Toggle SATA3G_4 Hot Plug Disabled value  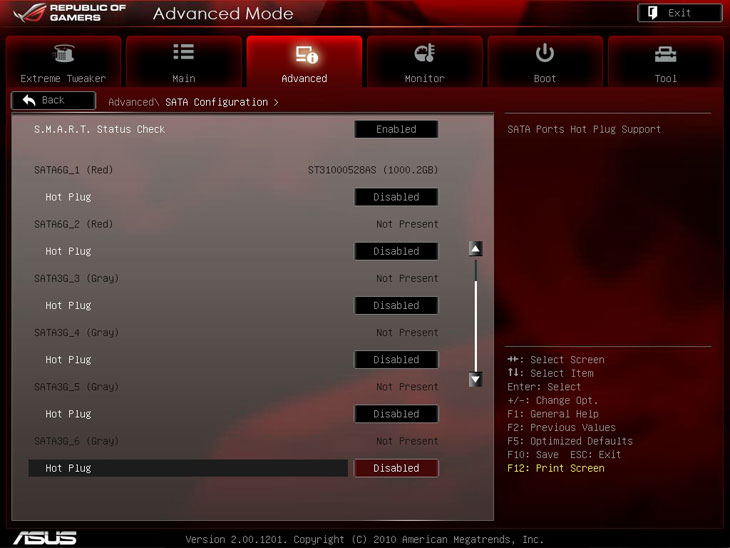click(x=396, y=359)
